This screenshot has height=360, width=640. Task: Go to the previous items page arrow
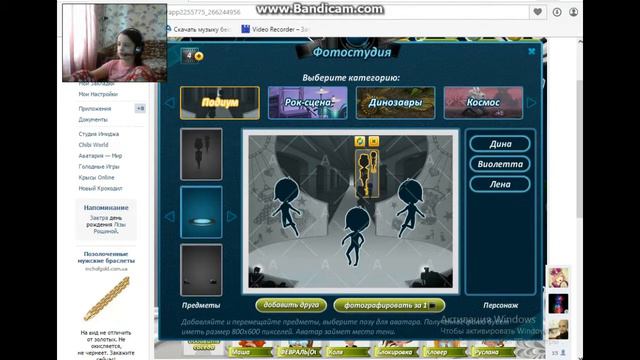point(170,216)
